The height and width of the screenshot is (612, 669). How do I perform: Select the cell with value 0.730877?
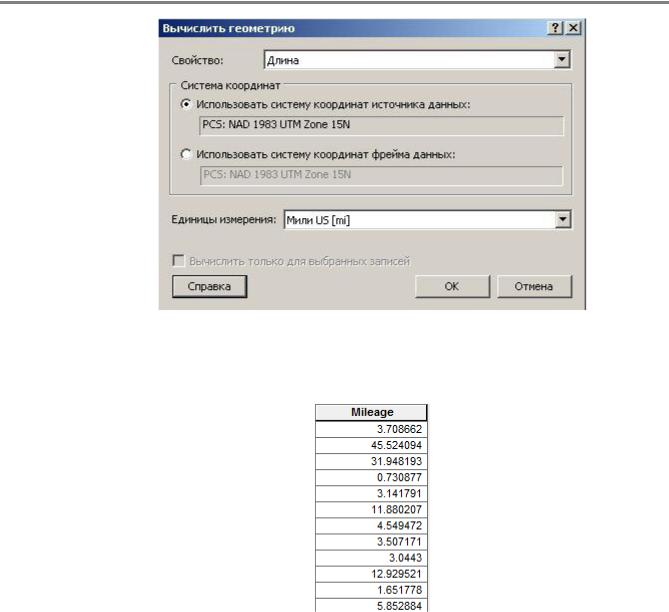point(371,477)
